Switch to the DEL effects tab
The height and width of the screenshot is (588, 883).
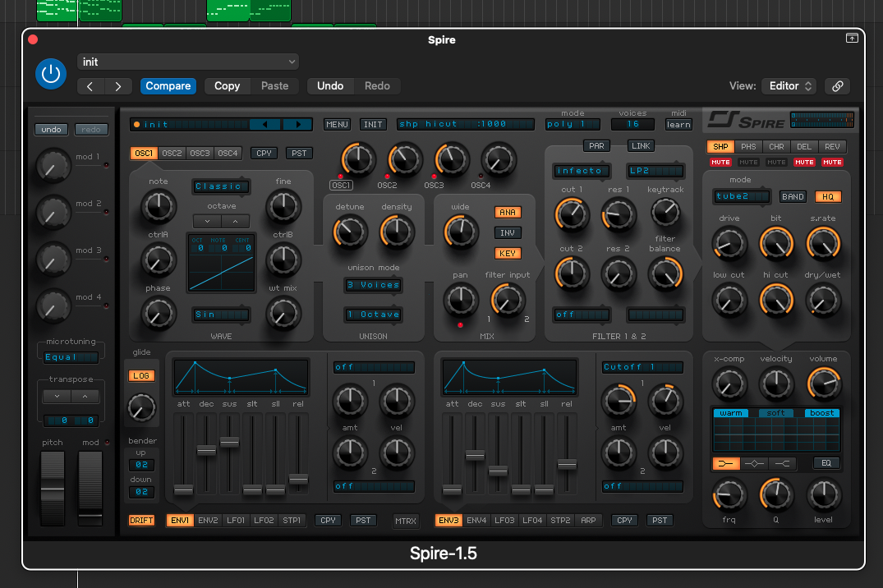804,146
